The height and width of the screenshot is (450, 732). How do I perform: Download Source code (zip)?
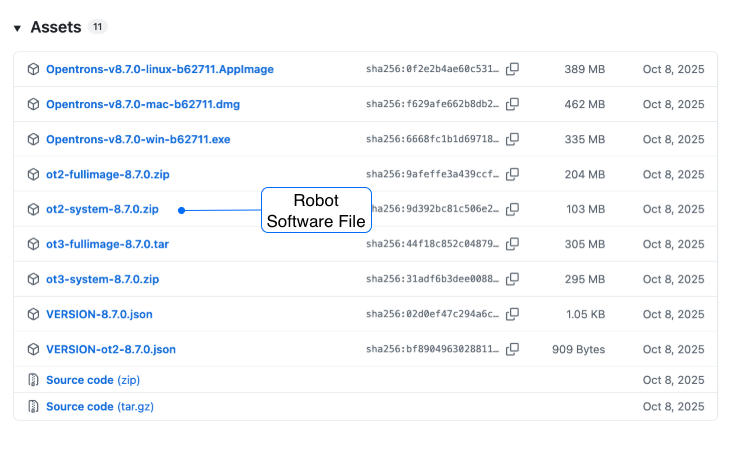[93, 380]
